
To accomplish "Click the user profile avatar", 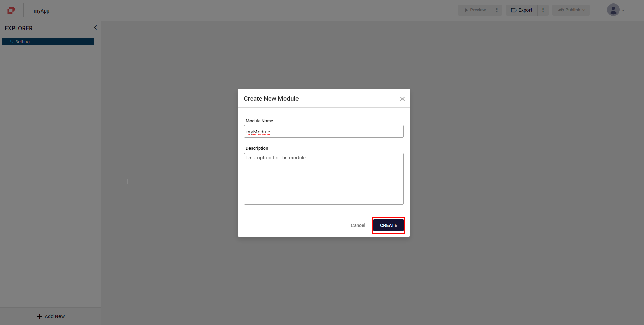I will 613,10.
